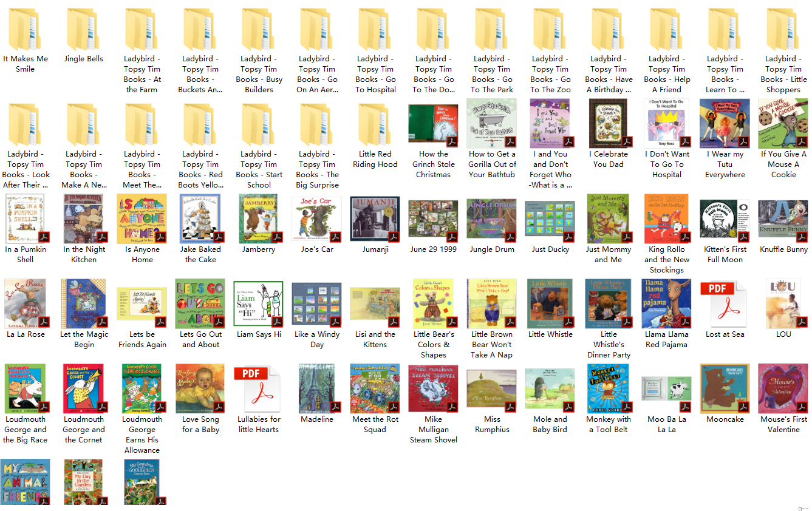Viewport: 812px width, 511px height.
Task: Open the Lost at Sea PDF icon
Action: [725, 304]
